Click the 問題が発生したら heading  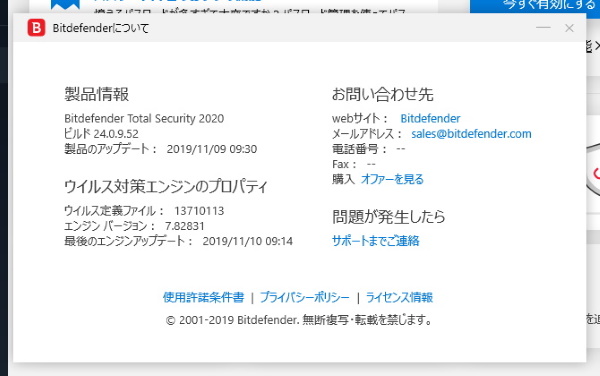389,217
